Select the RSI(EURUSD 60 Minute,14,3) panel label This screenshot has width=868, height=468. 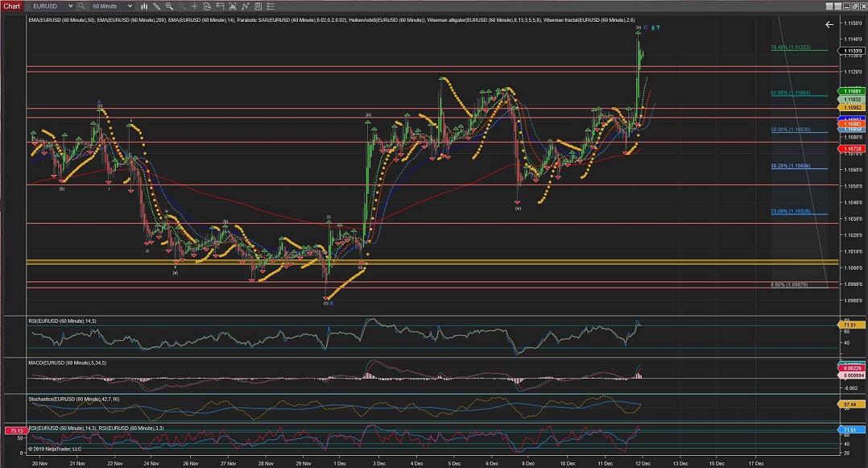[62, 321]
